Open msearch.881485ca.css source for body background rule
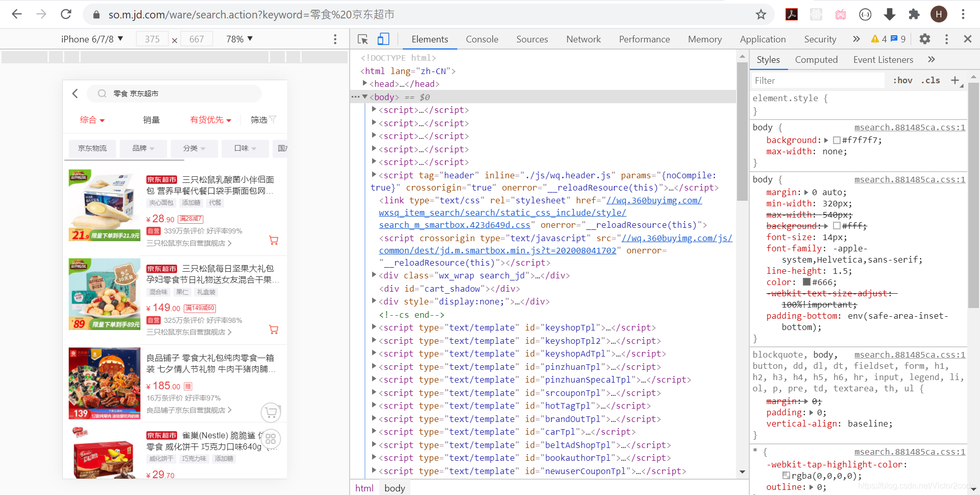 [x=910, y=127]
